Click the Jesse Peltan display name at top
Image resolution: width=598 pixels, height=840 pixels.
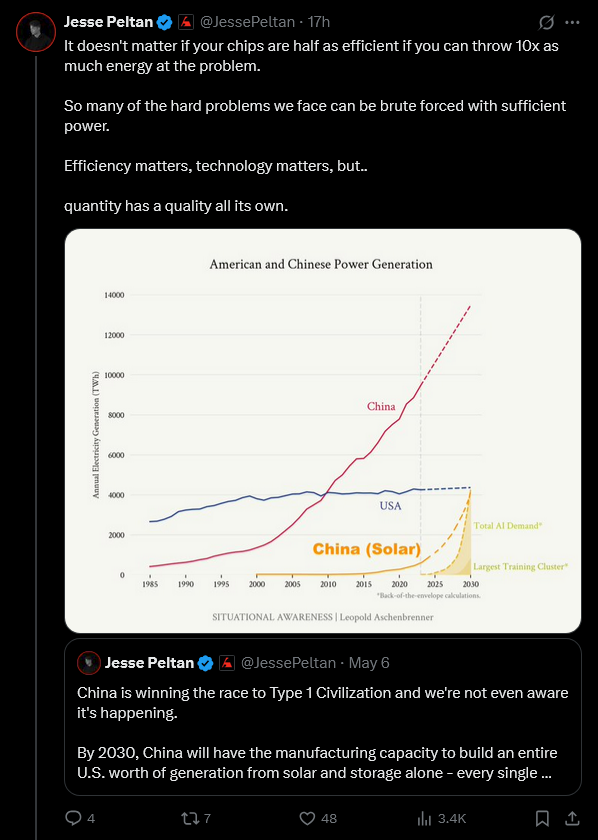[x=108, y=22]
